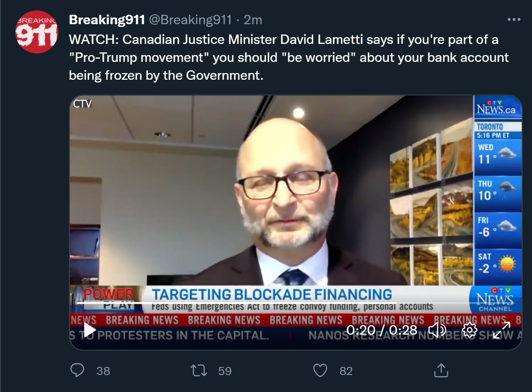This screenshot has height=392, width=532.
Task: Mute the video using the speaker icon
Action: [x=437, y=330]
